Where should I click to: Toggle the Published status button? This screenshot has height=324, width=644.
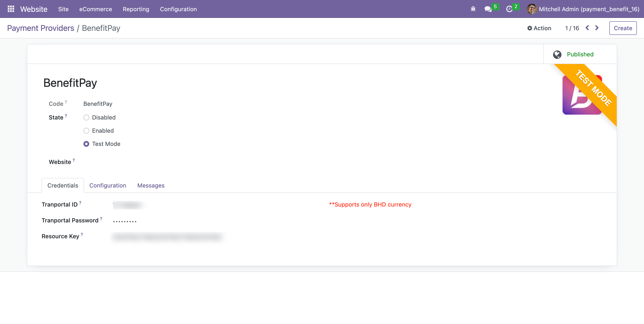(580, 54)
